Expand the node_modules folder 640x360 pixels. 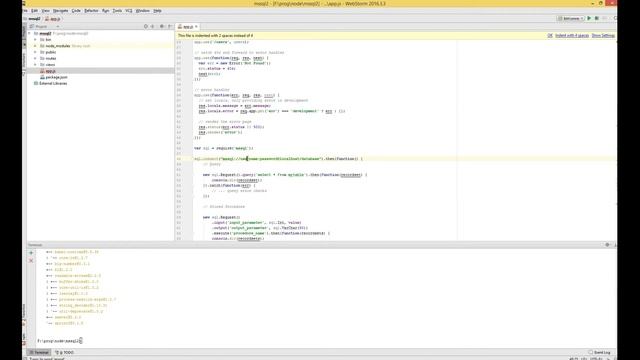(x=36, y=46)
